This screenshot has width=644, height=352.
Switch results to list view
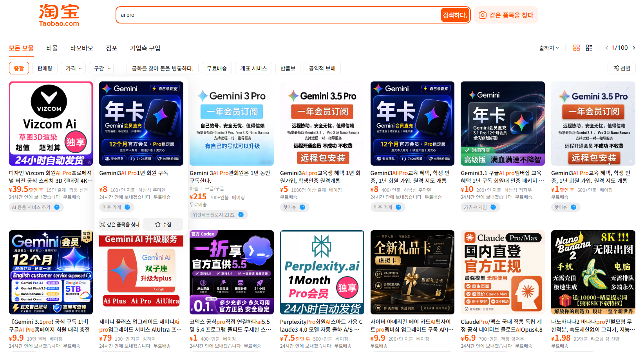[x=589, y=48]
